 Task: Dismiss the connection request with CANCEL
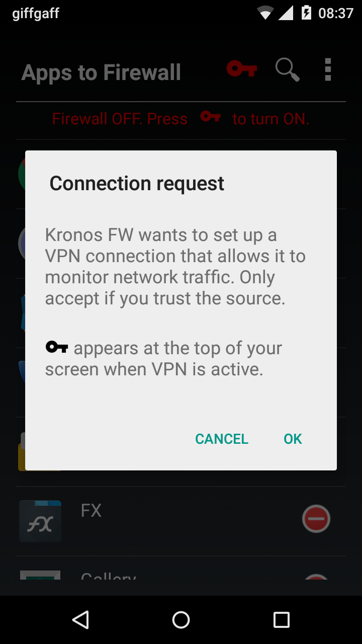tap(222, 439)
